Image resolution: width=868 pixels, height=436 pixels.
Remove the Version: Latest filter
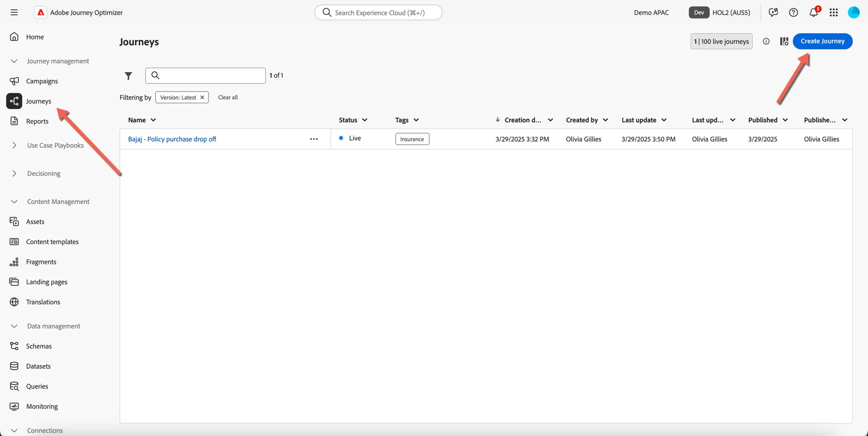202,97
